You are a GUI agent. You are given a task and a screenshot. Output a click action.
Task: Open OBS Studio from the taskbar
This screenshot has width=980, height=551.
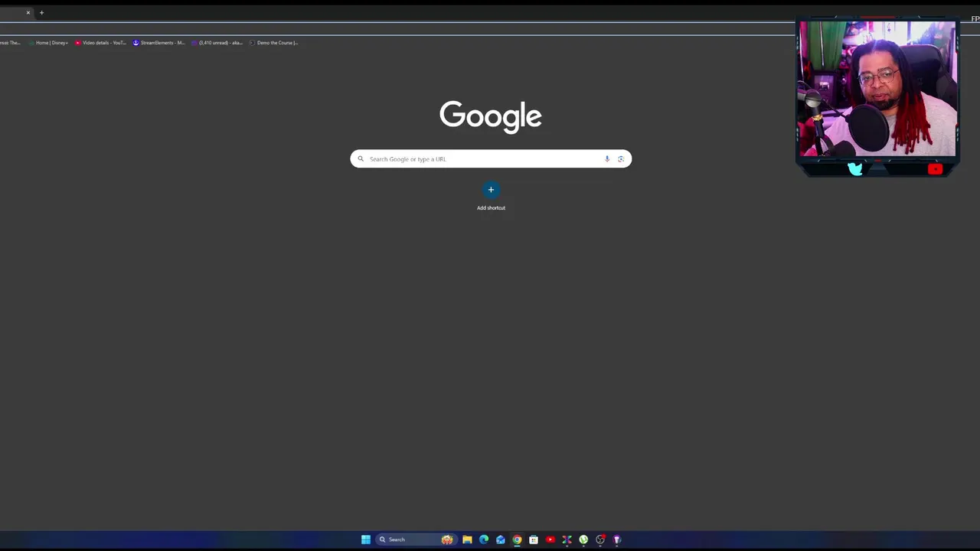pyautogui.click(x=600, y=540)
